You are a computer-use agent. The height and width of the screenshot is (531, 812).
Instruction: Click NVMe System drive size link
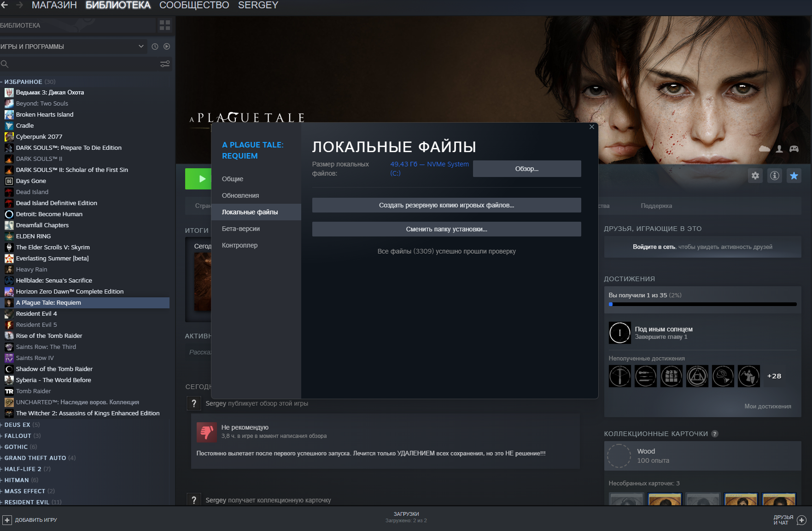430,169
